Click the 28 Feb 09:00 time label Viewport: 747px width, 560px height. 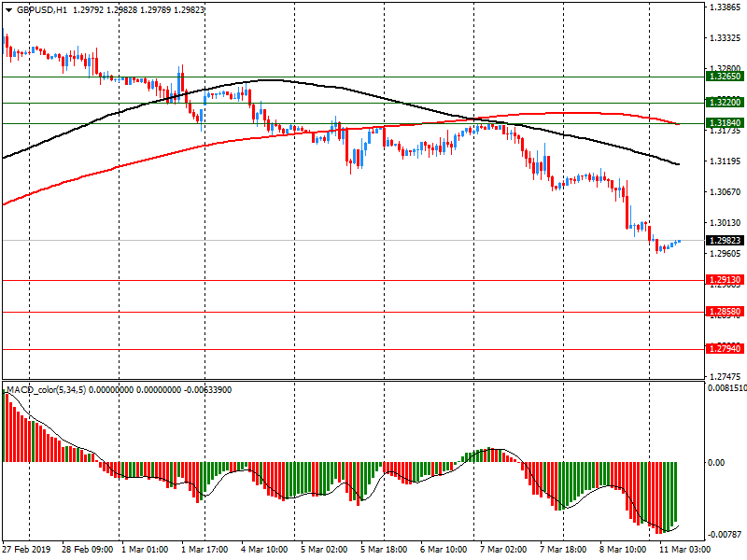pos(87,550)
